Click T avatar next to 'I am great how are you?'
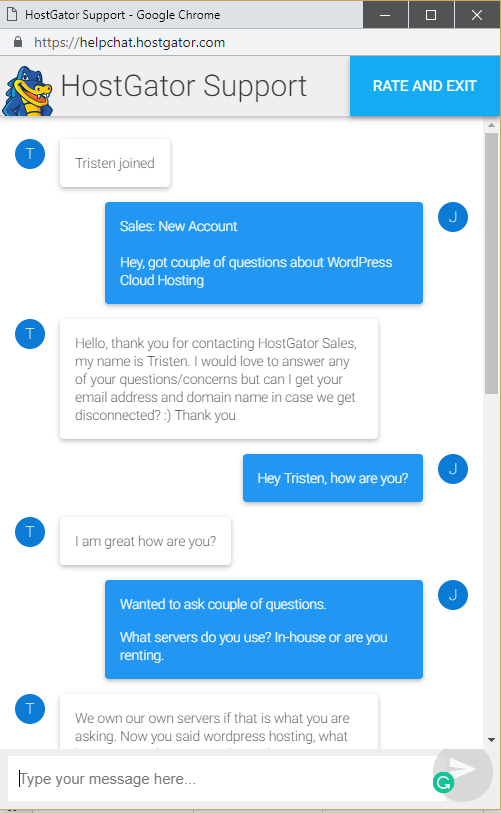Image resolution: width=501 pixels, height=813 pixels. click(x=30, y=532)
